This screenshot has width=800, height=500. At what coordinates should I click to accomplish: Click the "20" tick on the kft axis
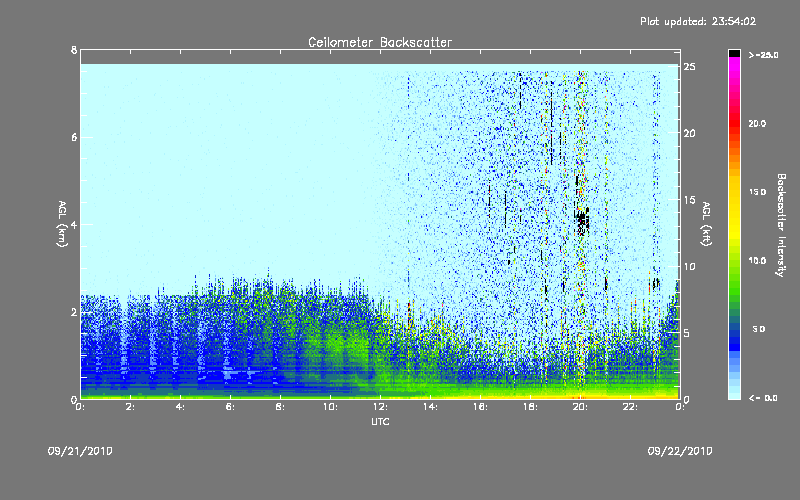tap(690, 133)
